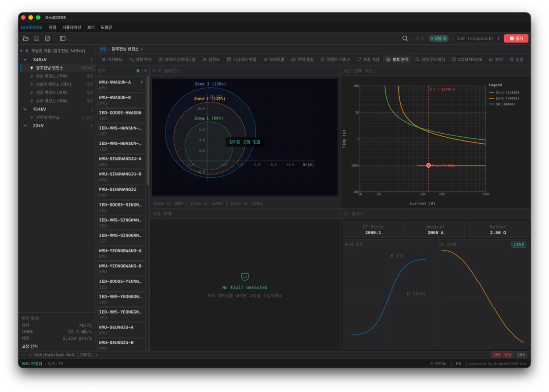The width and height of the screenshot is (549, 392).
Task: Collapse the 345kV voltage group
Action: click(x=25, y=59)
